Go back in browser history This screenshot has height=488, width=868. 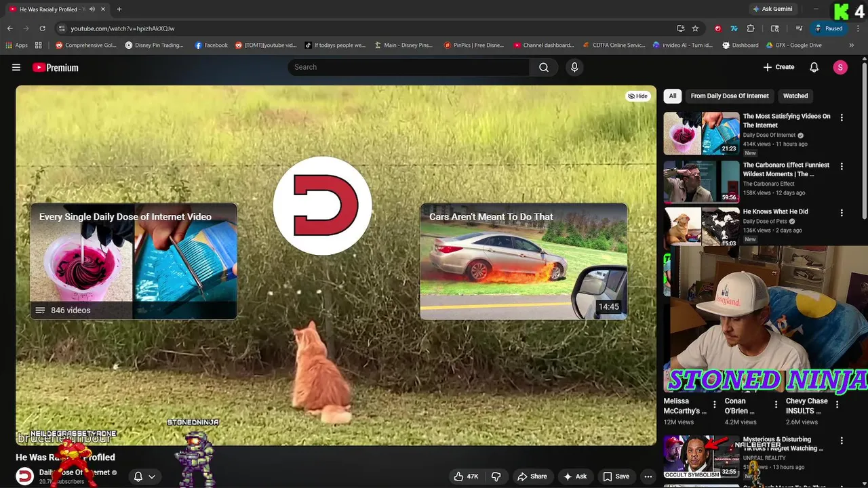point(10,28)
